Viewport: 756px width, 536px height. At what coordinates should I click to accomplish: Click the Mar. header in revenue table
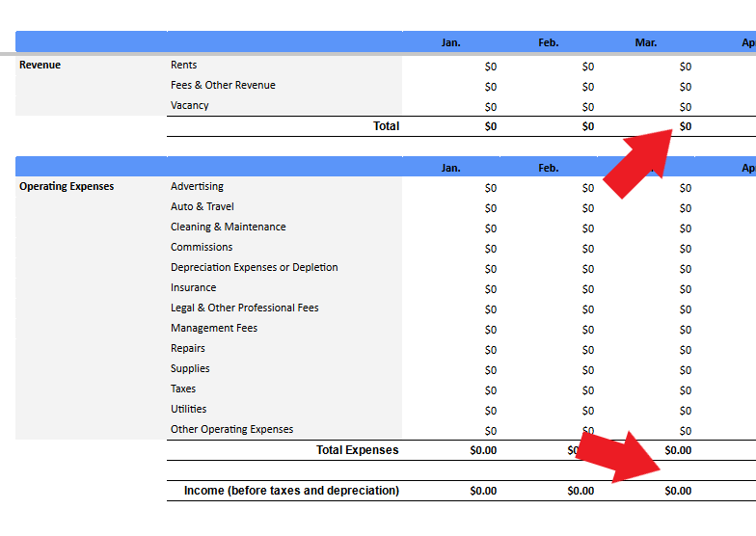[x=646, y=42]
